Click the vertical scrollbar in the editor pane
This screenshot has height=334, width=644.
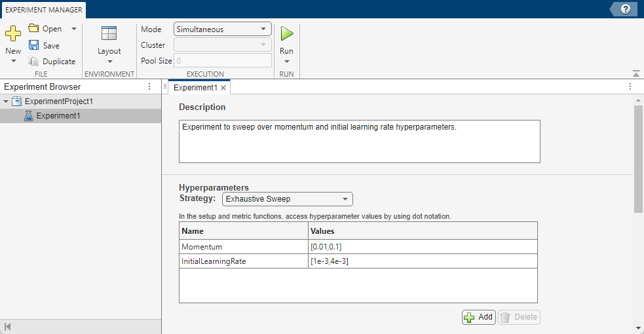pos(638,157)
